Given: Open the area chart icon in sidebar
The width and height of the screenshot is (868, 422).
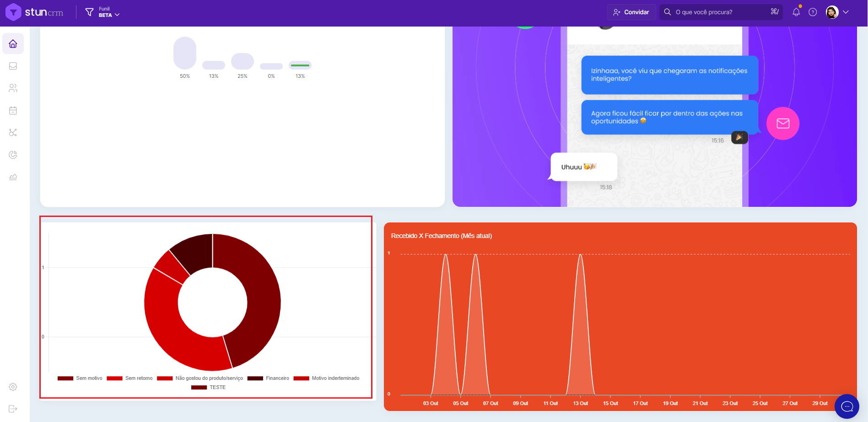Looking at the screenshot, I should pyautogui.click(x=13, y=177).
